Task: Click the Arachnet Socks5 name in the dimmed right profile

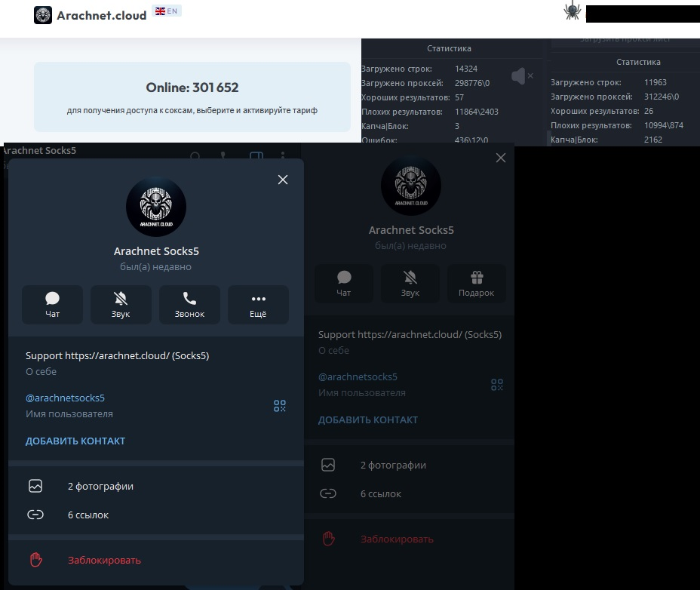Action: click(x=411, y=230)
